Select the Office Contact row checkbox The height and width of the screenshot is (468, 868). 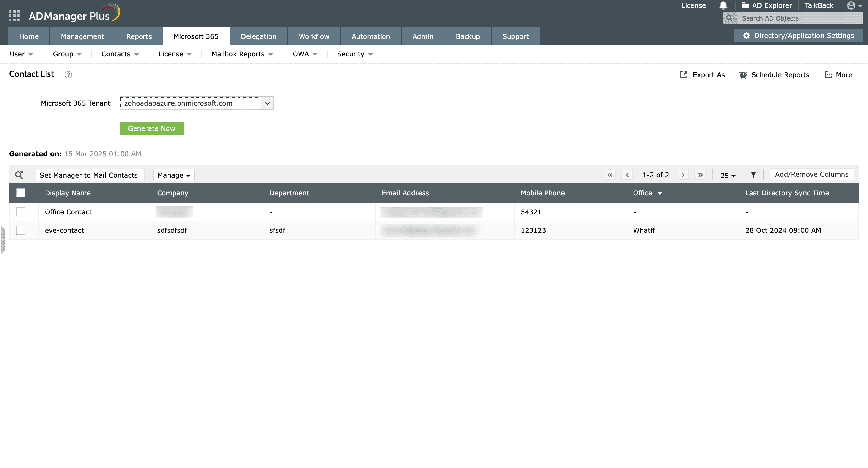coord(21,212)
